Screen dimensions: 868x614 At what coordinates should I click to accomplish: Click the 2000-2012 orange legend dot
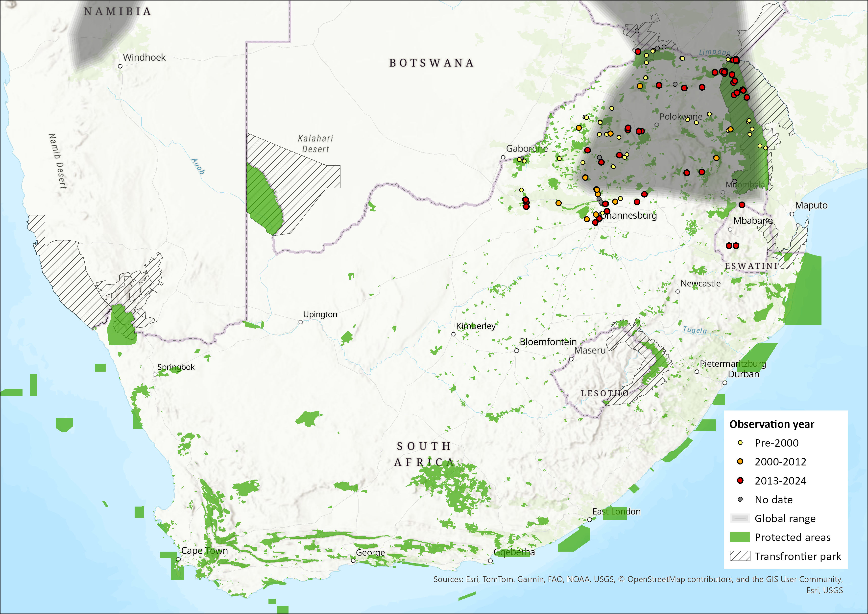(x=740, y=461)
